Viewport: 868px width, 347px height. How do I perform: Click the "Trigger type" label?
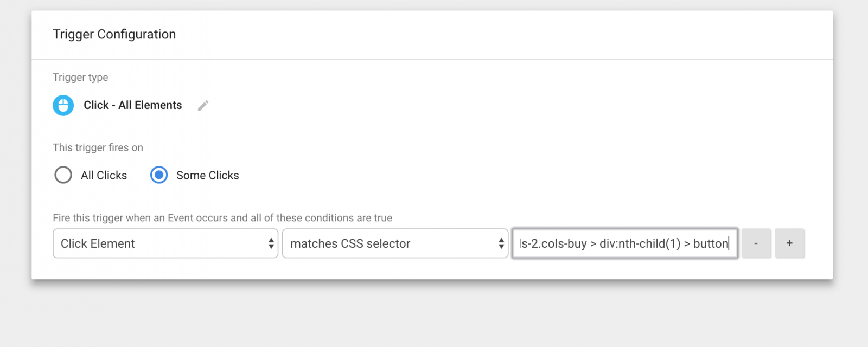click(80, 77)
